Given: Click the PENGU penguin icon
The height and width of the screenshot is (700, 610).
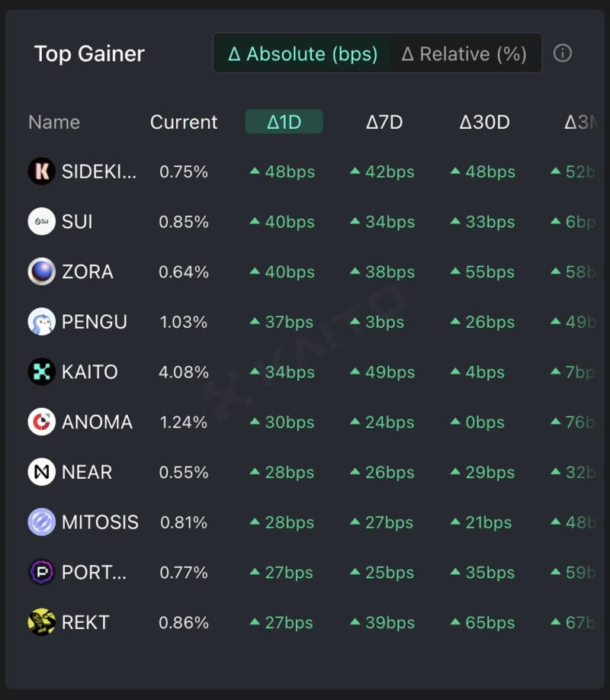Looking at the screenshot, I should click(42, 322).
